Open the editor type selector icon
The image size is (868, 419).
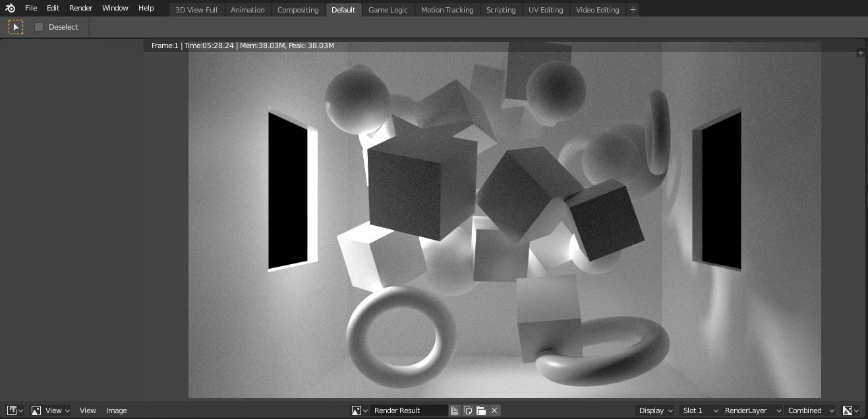[x=12, y=410]
